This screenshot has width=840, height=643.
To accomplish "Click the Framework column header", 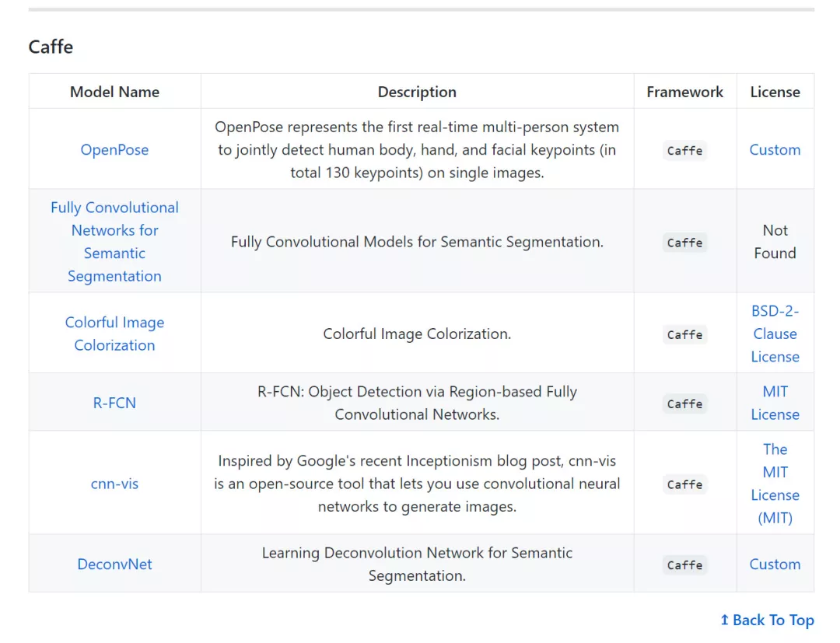I will pos(684,92).
